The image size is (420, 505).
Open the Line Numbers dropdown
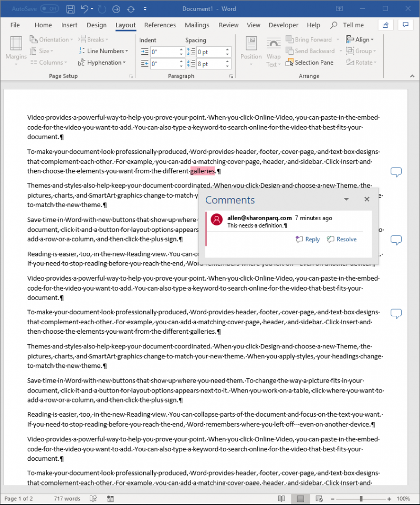click(103, 51)
